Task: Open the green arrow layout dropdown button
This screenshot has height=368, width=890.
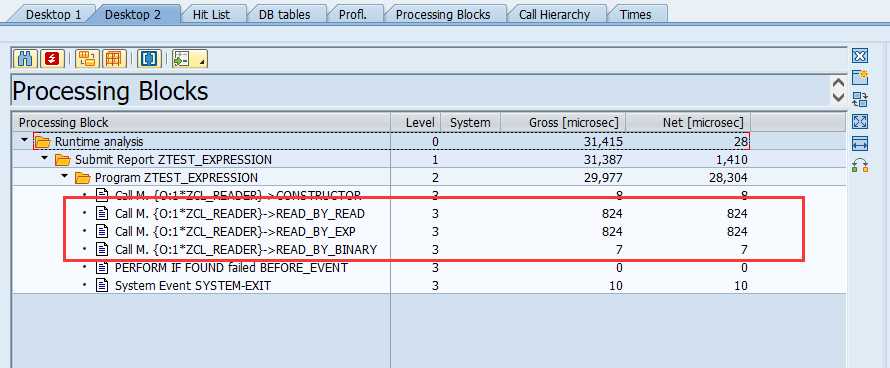Action: 190,59
